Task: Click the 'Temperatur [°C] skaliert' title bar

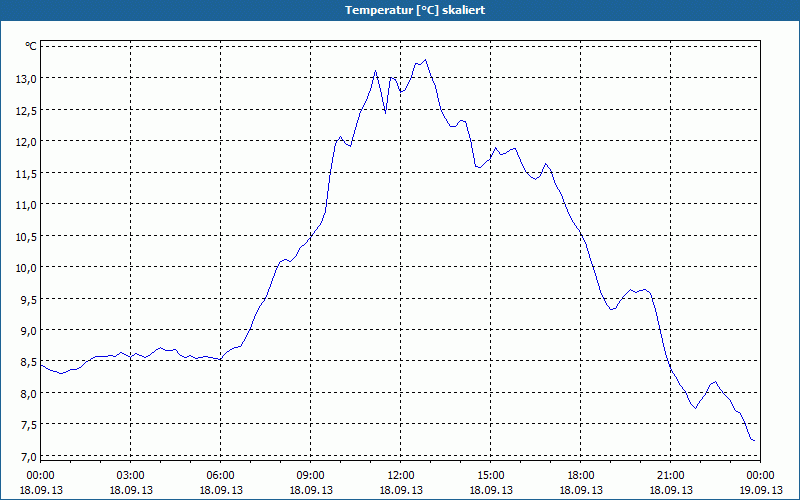Action: (400, 10)
